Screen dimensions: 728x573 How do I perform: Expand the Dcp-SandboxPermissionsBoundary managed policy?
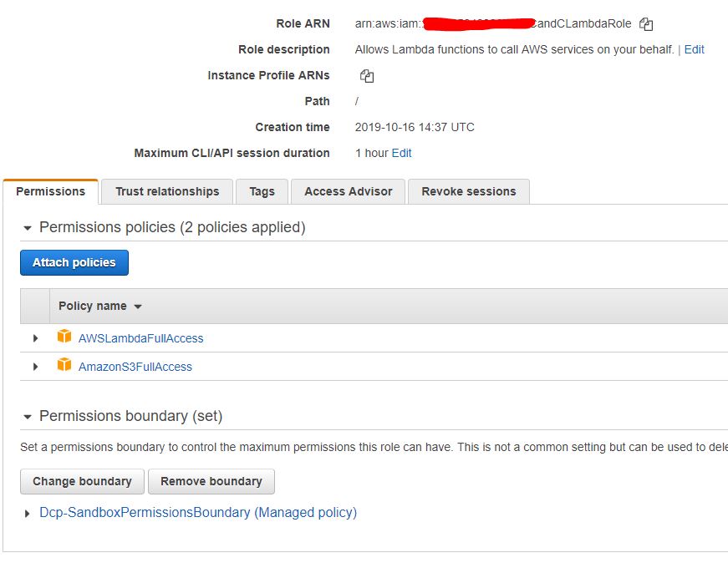(x=28, y=514)
